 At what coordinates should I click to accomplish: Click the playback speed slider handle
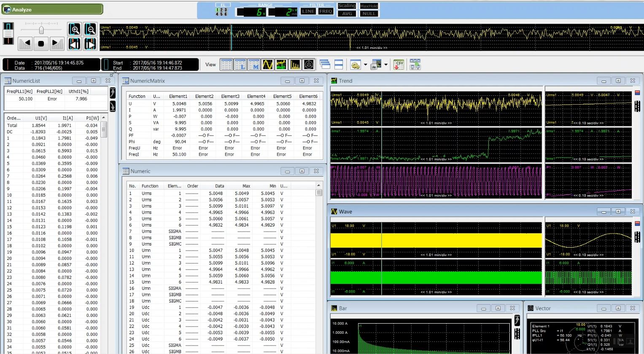[41, 30]
